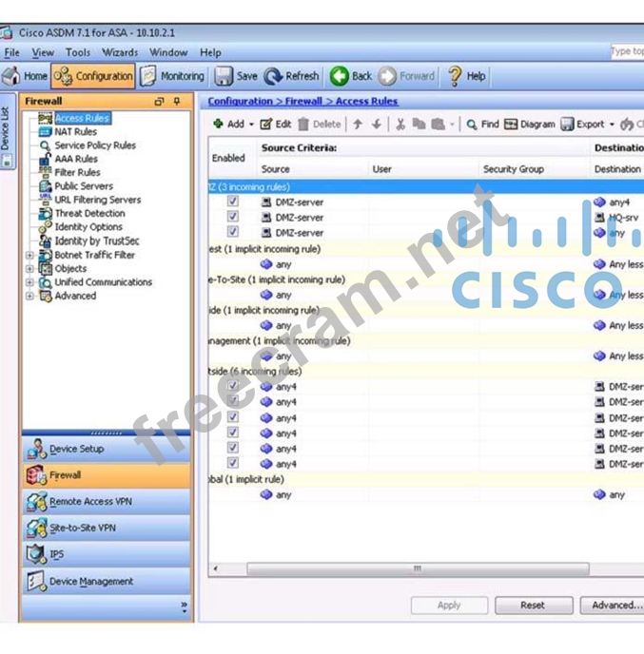Image resolution: width=644 pixels, height=654 pixels.
Task: Click the Save toolbar icon
Action: pyautogui.click(x=224, y=76)
